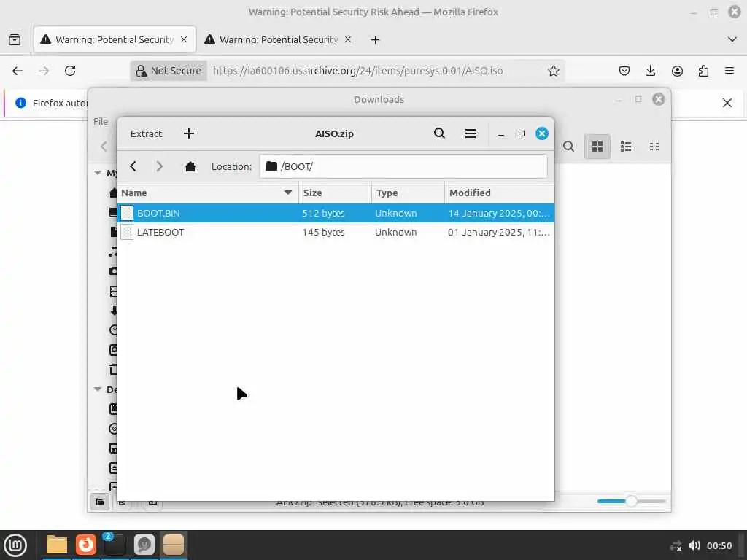Go to archive home location
Image resolution: width=747 pixels, height=560 pixels.
pos(190,166)
